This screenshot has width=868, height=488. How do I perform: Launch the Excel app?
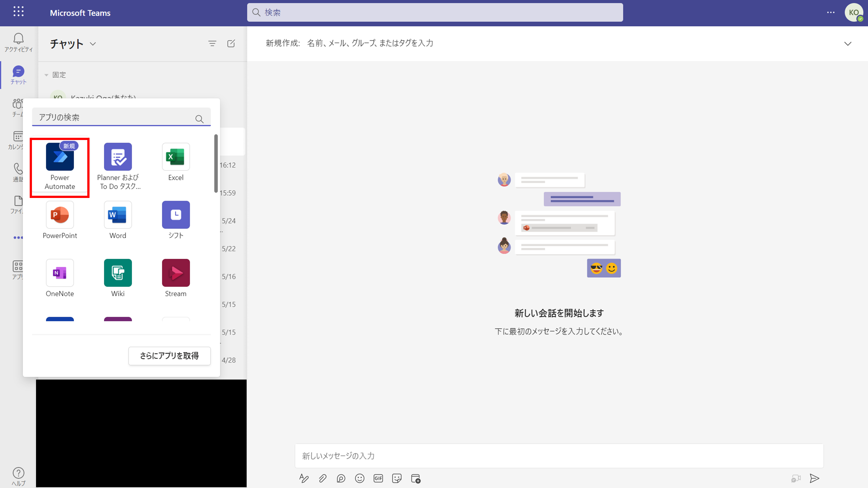(176, 162)
